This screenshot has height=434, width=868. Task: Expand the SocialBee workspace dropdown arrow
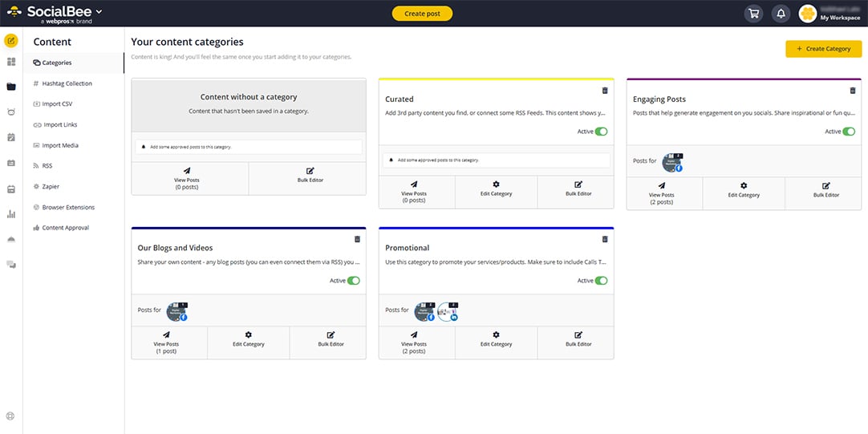(x=99, y=11)
